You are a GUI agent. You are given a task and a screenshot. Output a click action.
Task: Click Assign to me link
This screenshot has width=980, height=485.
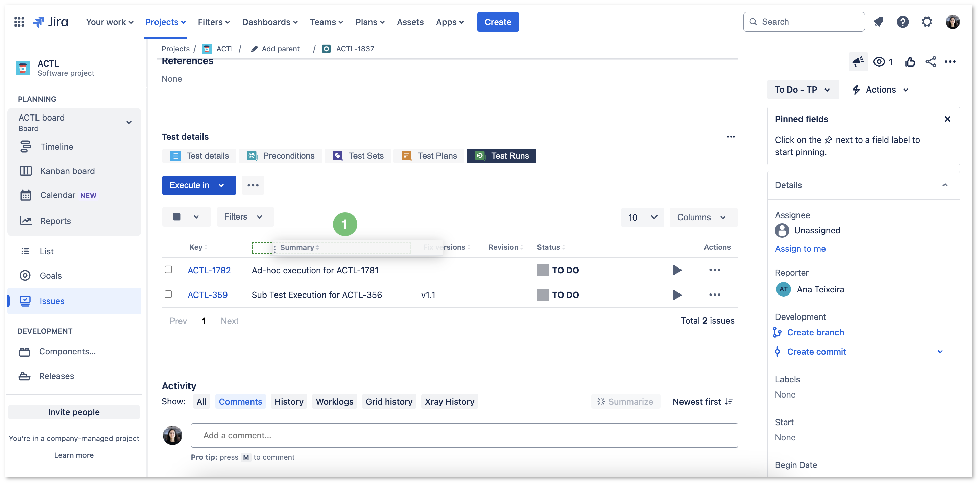pyautogui.click(x=800, y=248)
